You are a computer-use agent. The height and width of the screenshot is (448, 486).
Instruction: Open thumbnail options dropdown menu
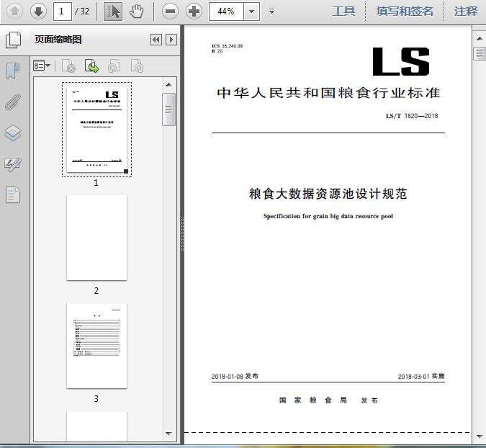[x=42, y=66]
